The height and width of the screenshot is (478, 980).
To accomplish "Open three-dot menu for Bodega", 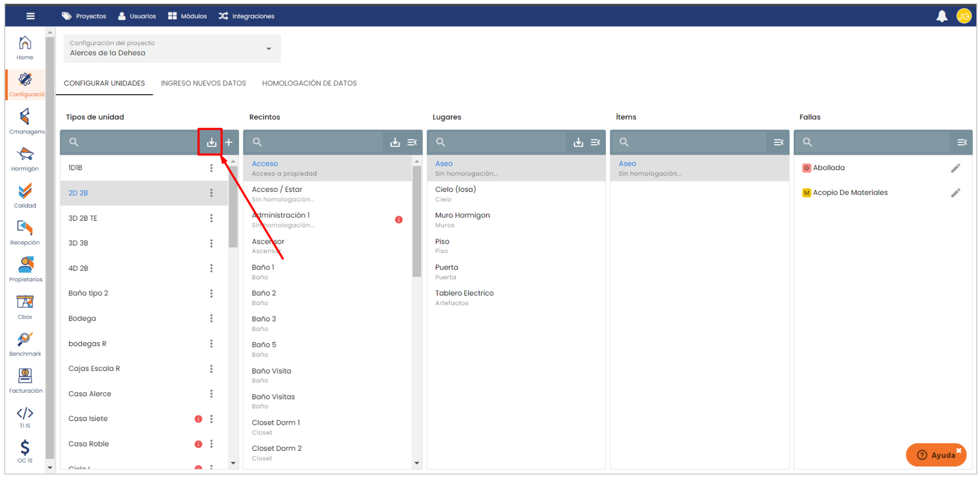I will tap(211, 318).
